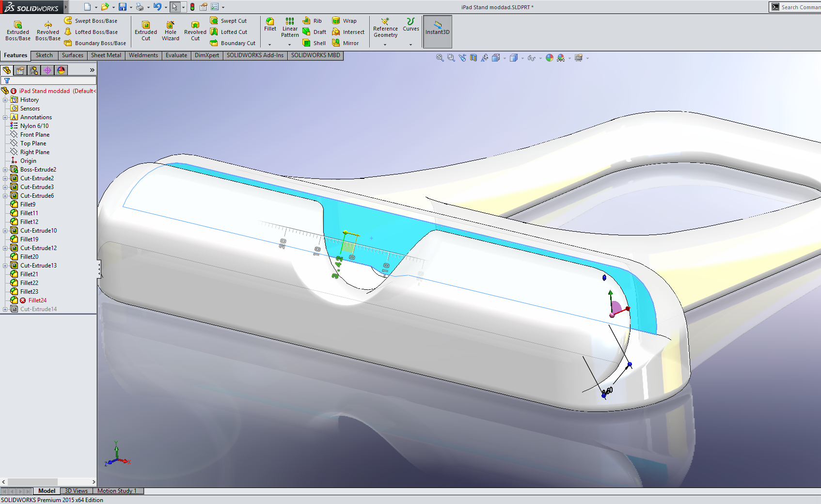Select the failed Fillet24 feature
The width and height of the screenshot is (821, 504).
(37, 300)
